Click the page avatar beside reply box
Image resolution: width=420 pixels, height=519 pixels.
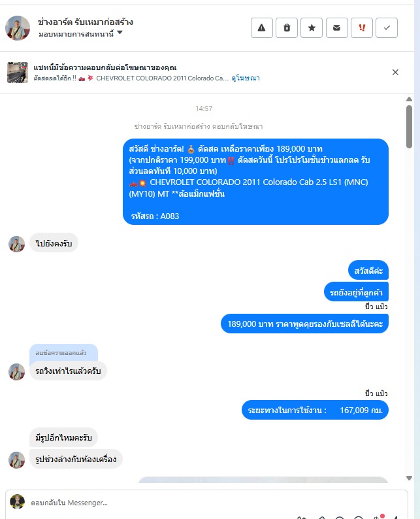coord(17,501)
